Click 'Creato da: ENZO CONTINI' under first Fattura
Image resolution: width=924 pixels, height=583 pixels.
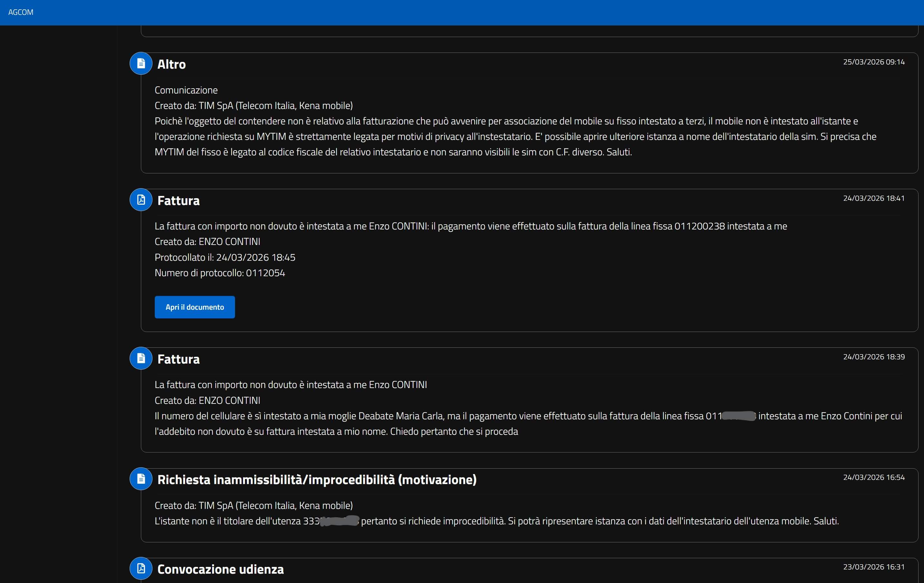(207, 242)
